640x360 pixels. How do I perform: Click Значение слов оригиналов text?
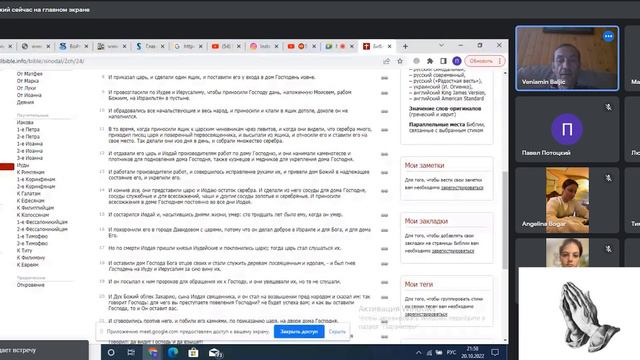tap(445, 109)
